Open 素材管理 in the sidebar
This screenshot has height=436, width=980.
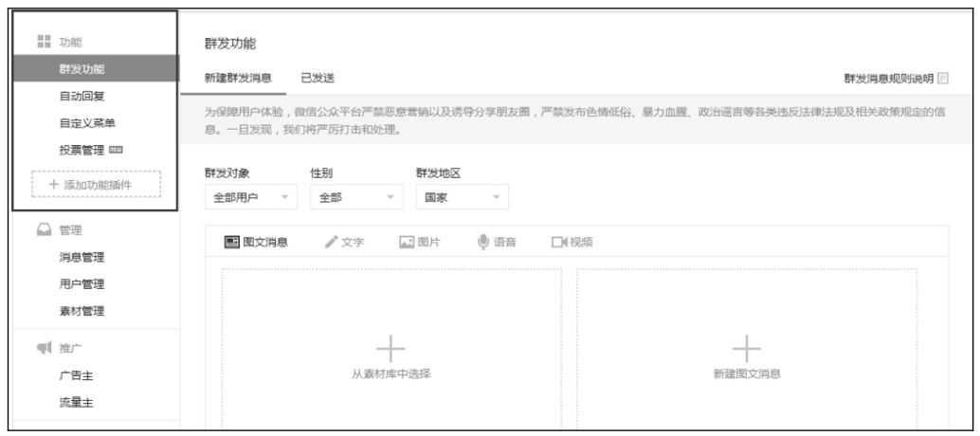(x=82, y=311)
